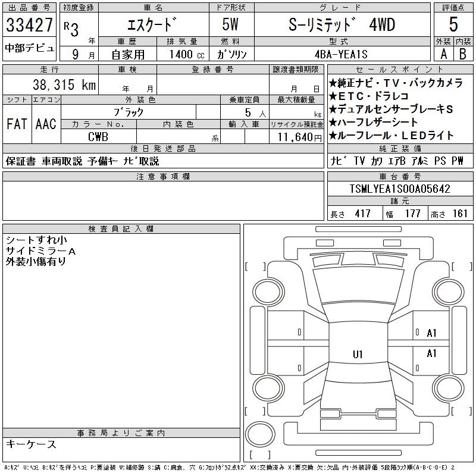Click inspector note 外装小傷有り

(36, 261)
